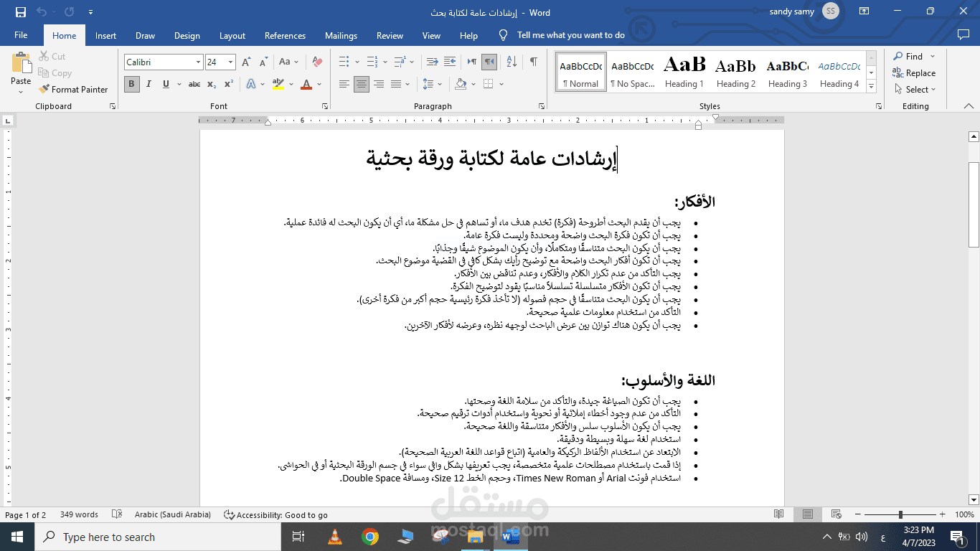Expand the borders dropdown arrow

click(501, 84)
